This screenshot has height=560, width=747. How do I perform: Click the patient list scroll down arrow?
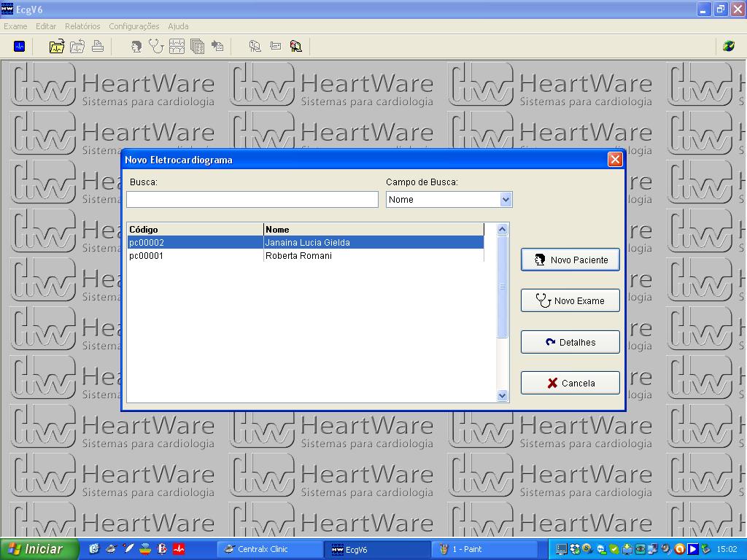(502, 395)
